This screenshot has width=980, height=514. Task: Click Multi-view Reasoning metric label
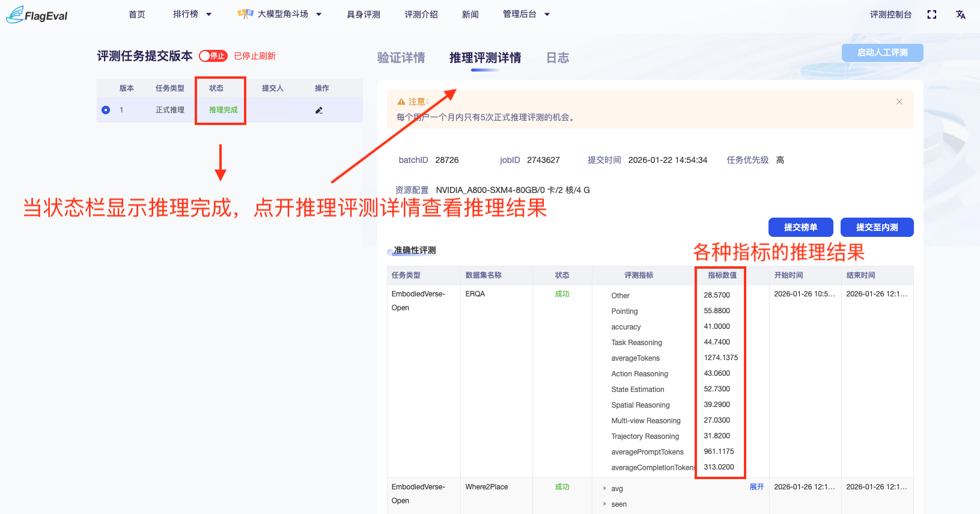646,421
